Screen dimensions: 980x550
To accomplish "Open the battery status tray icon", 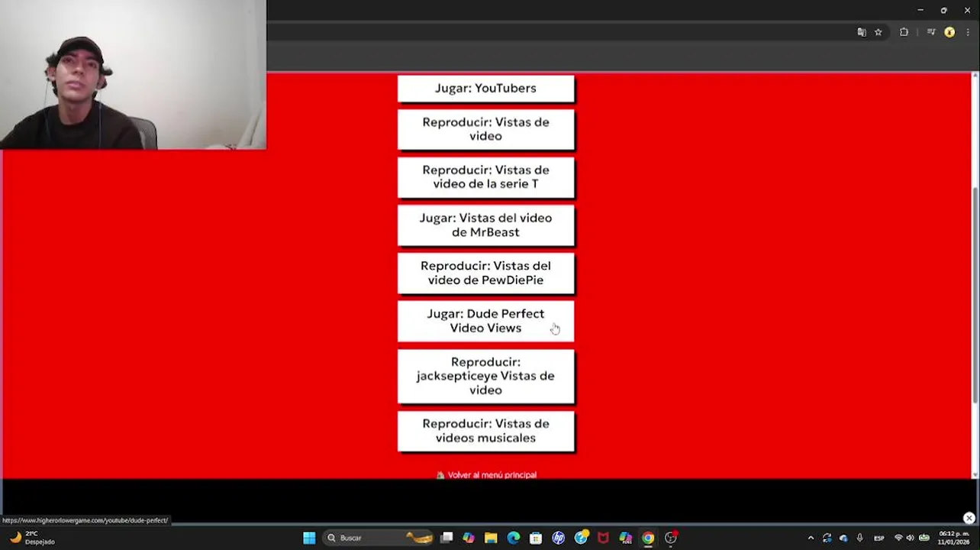I will [924, 538].
